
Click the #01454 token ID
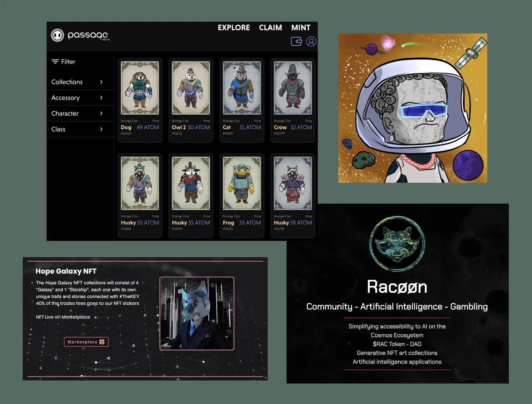click(126, 133)
